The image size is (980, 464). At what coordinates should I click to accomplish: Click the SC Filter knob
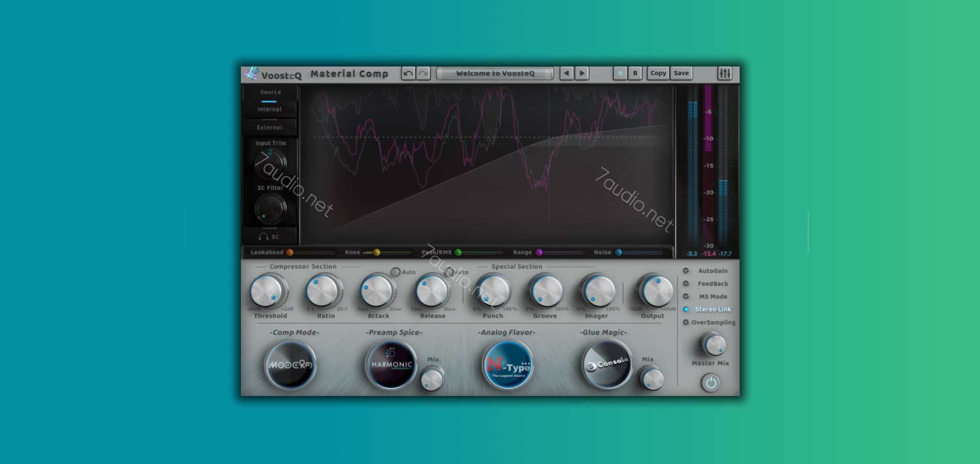(x=270, y=208)
